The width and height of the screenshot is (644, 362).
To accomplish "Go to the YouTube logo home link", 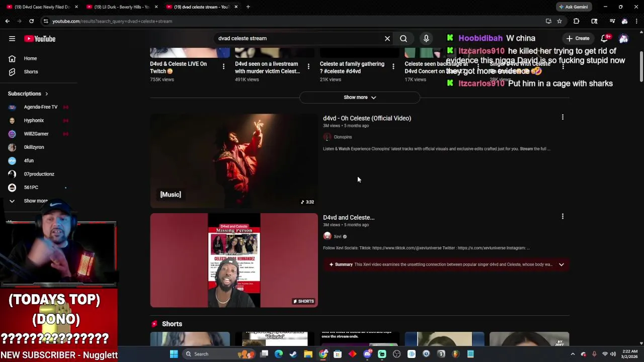I will (40, 39).
